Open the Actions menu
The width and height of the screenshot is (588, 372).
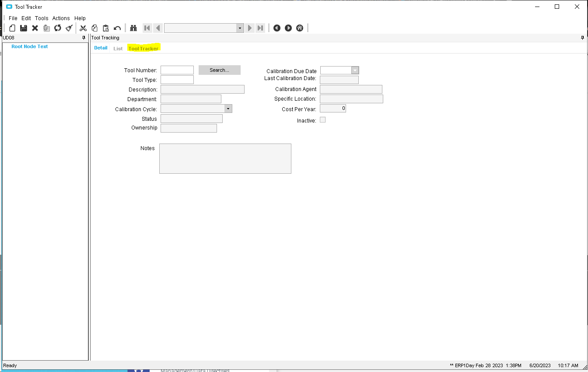click(61, 18)
